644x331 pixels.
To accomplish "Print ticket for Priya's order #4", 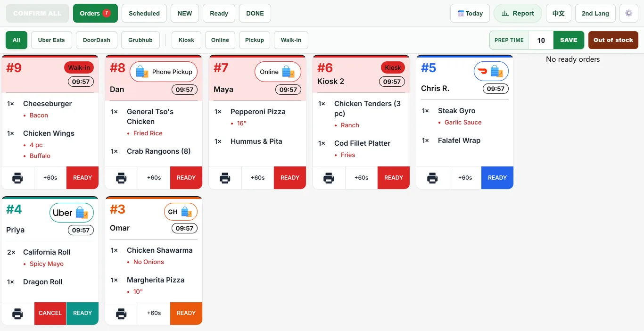I will click(17, 313).
